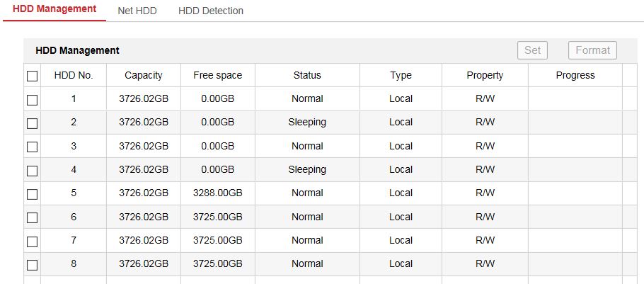Enable the HDD 4 checkbox
Viewport: 644px width, 284px height.
point(32,171)
